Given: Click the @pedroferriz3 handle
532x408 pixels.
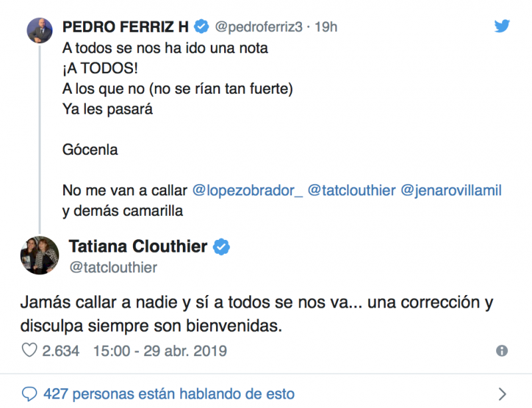Looking at the screenshot, I should pos(259,27).
